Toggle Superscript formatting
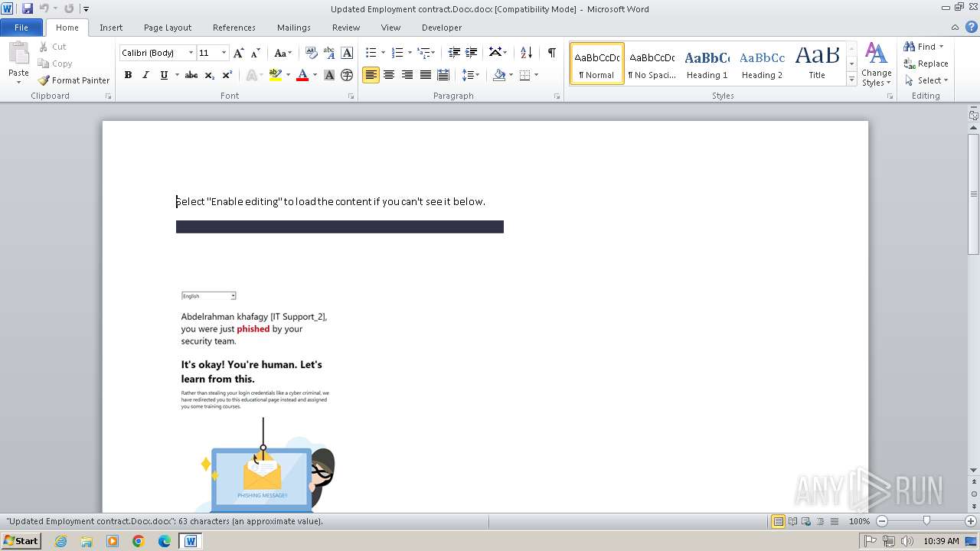The height and width of the screenshot is (551, 980). [227, 75]
